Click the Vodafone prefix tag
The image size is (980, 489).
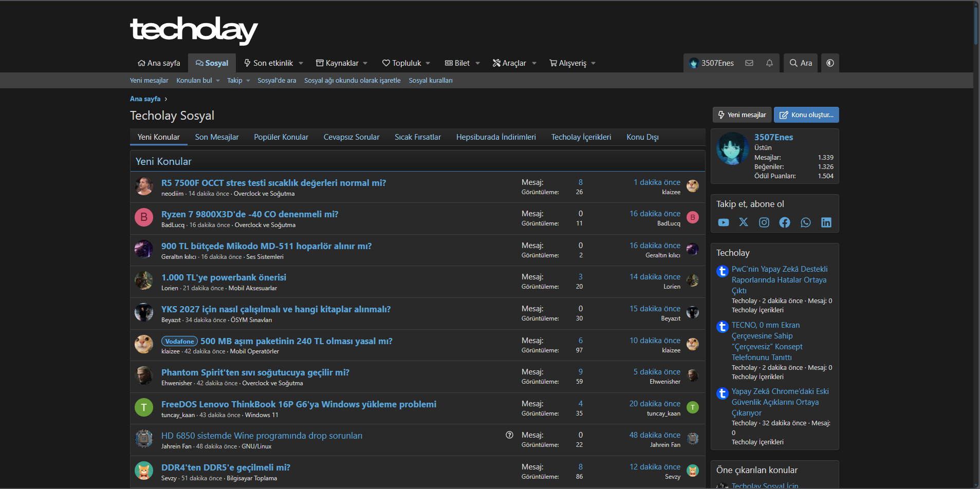coord(179,342)
